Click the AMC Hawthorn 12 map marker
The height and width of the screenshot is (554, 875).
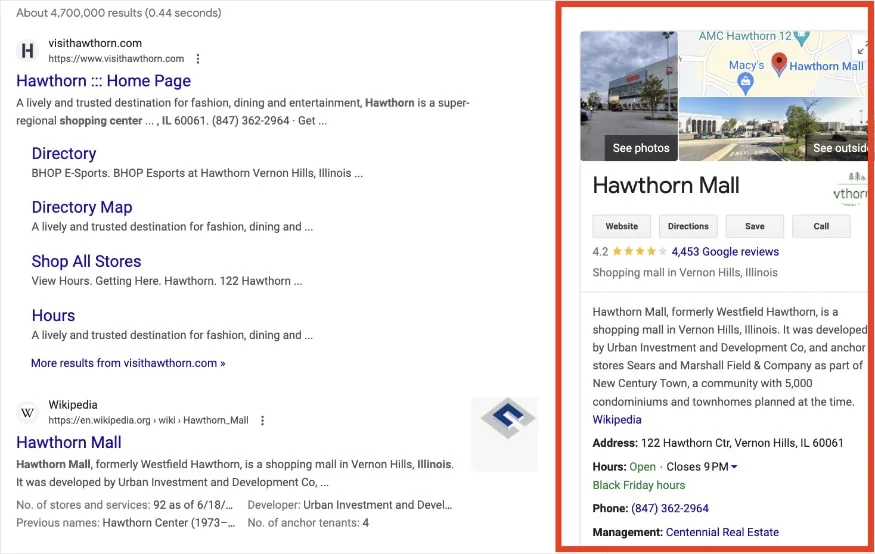pyautogui.click(x=801, y=38)
